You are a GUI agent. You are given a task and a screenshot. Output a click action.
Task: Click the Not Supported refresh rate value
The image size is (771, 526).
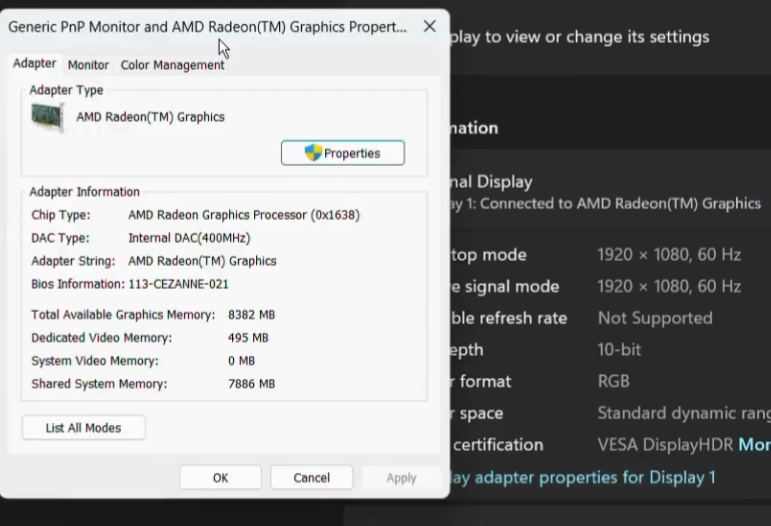click(655, 318)
